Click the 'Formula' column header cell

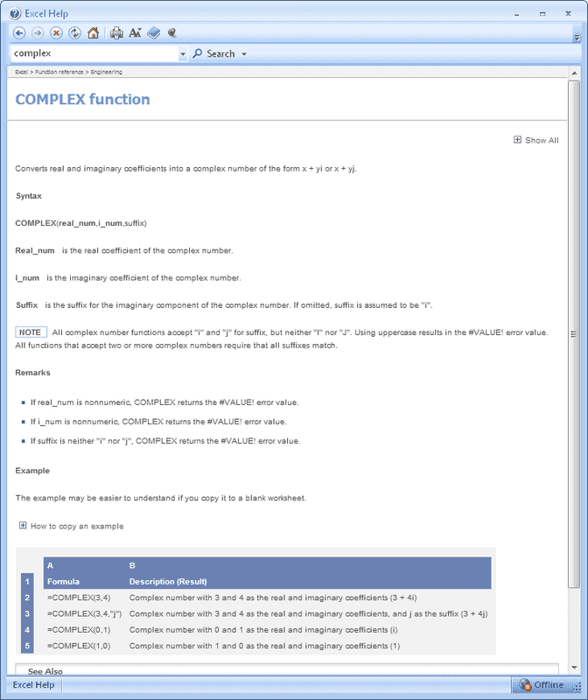coord(63,582)
